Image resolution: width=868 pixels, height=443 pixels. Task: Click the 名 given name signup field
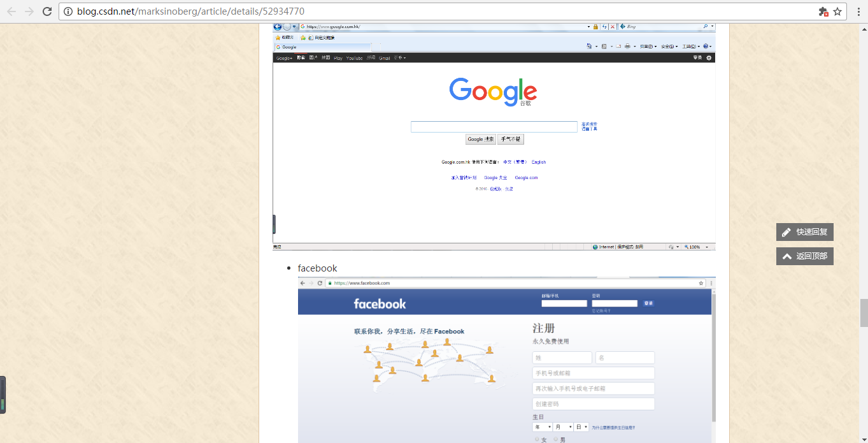click(625, 358)
